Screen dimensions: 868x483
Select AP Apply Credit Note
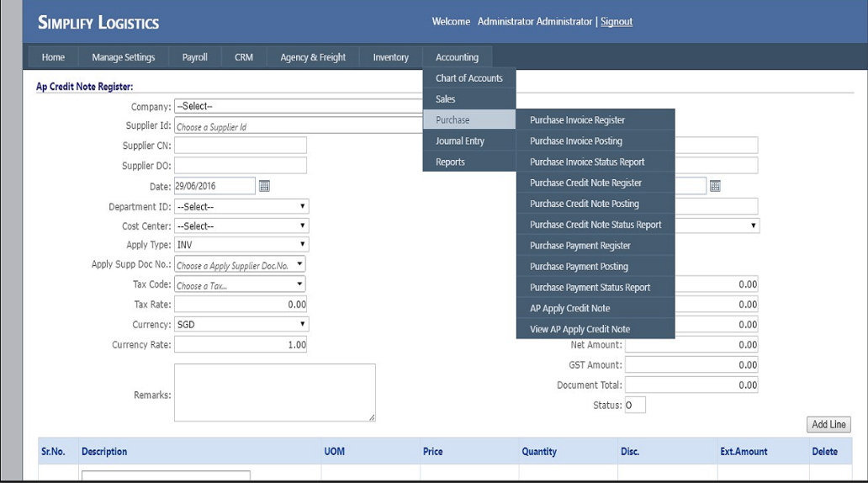click(x=569, y=309)
